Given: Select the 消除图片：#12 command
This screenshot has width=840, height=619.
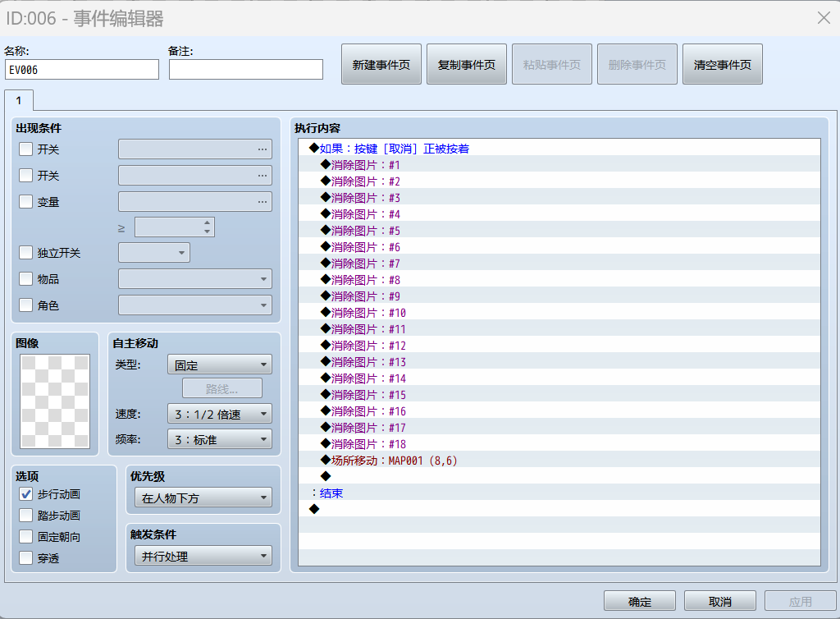Looking at the screenshot, I should 559,346.
